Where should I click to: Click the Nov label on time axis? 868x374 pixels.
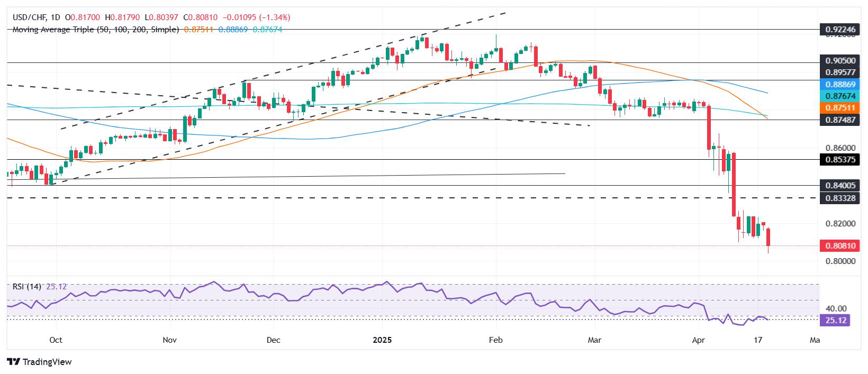point(169,340)
